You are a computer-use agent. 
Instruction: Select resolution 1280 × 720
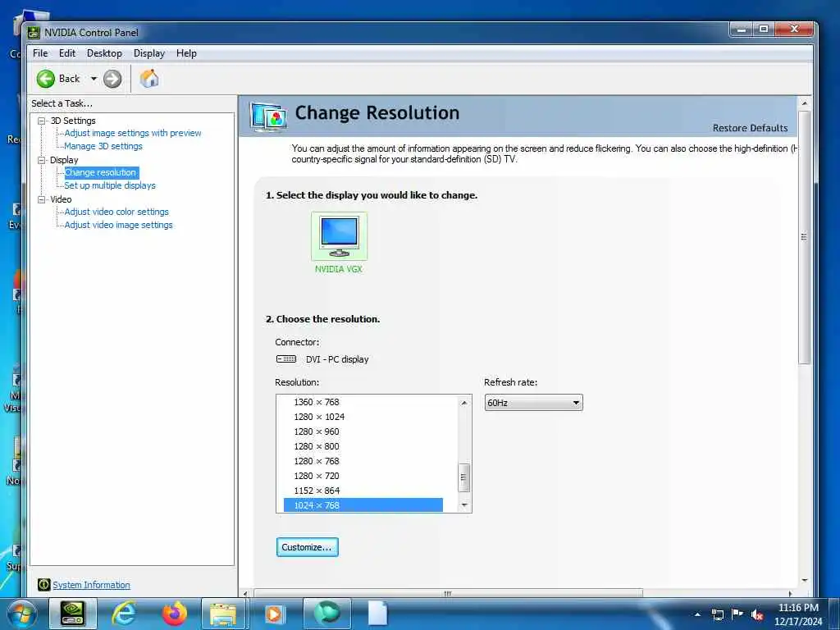[363, 476]
